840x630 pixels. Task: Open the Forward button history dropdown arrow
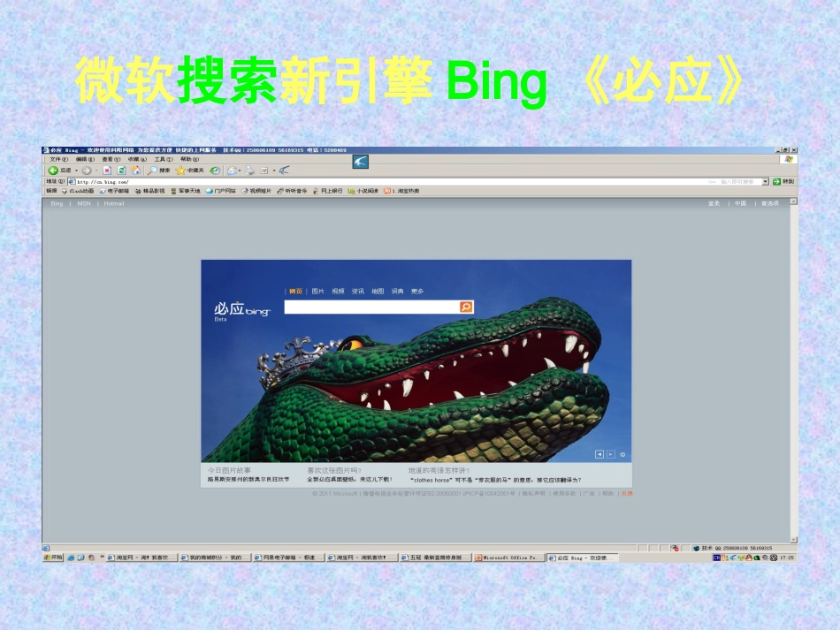click(x=96, y=171)
